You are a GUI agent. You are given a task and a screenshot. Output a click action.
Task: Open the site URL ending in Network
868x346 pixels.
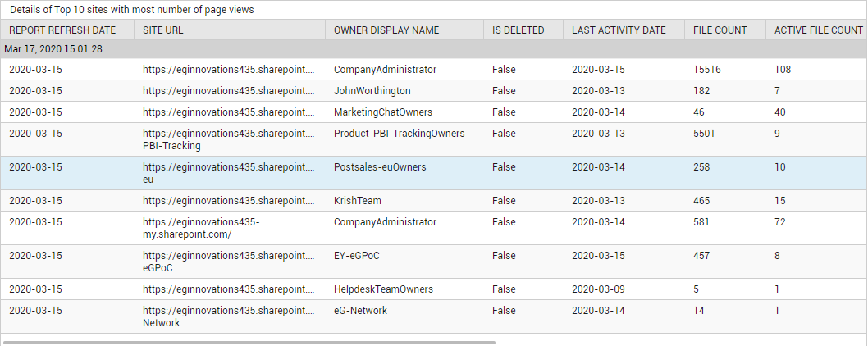click(228, 316)
